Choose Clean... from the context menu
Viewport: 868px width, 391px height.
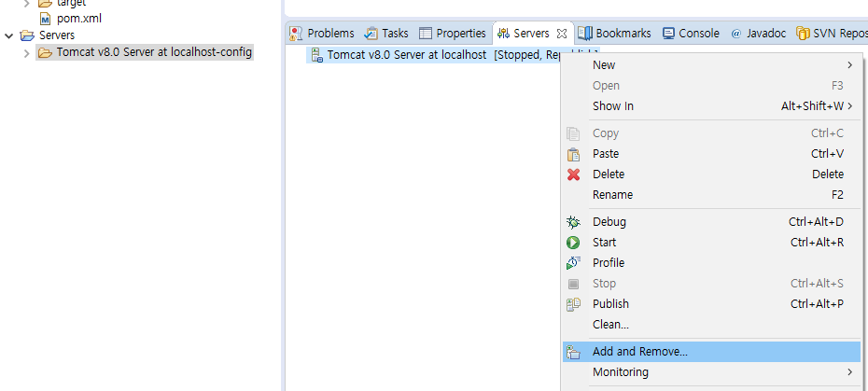click(610, 325)
